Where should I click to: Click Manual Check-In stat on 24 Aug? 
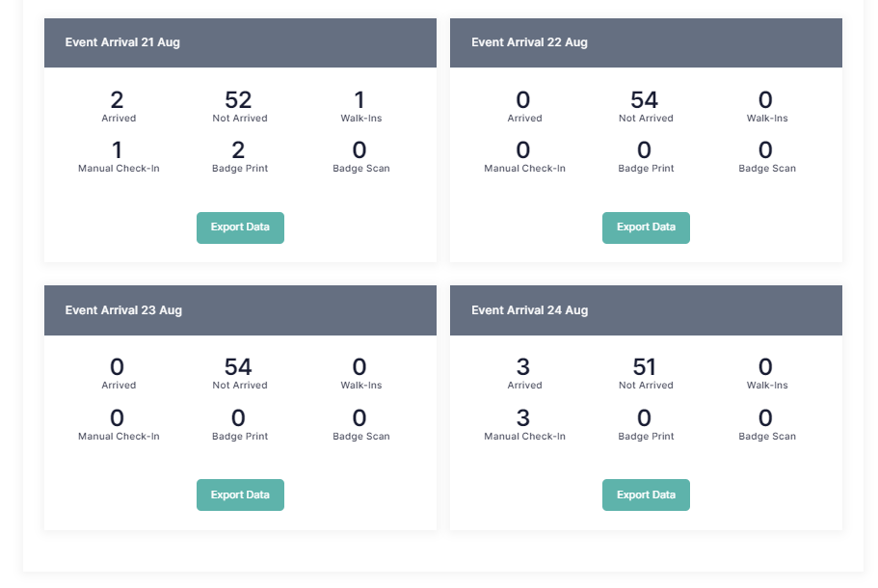point(523,419)
